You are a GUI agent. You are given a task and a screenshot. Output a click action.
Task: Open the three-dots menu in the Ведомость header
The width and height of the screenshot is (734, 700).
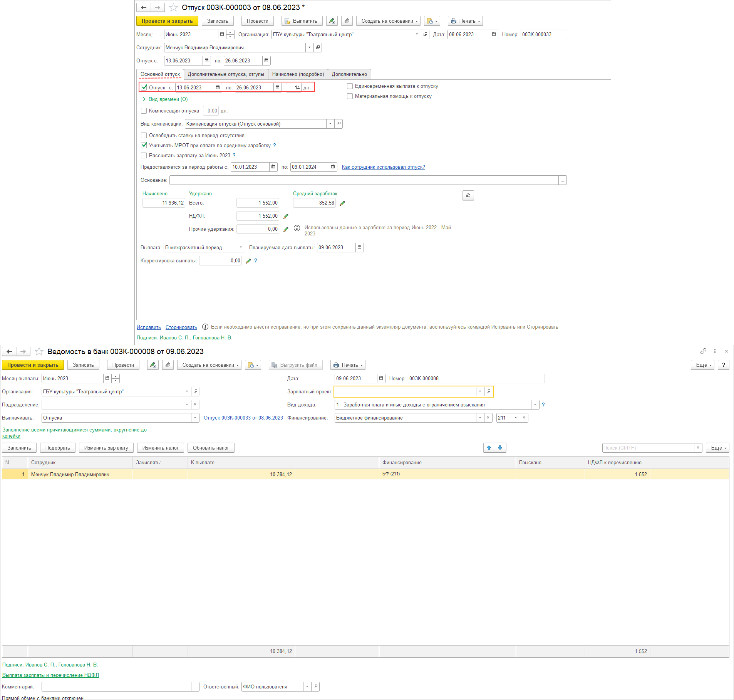(715, 351)
